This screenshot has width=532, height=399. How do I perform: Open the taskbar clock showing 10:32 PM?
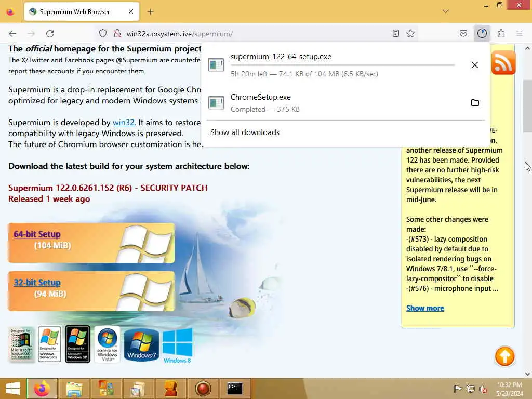pyautogui.click(x=510, y=389)
